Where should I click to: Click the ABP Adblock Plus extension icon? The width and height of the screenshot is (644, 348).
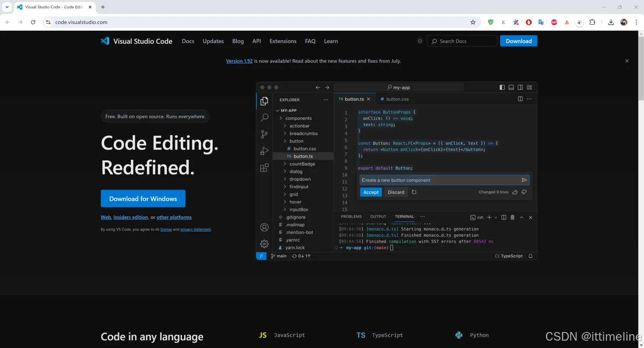[x=554, y=22]
